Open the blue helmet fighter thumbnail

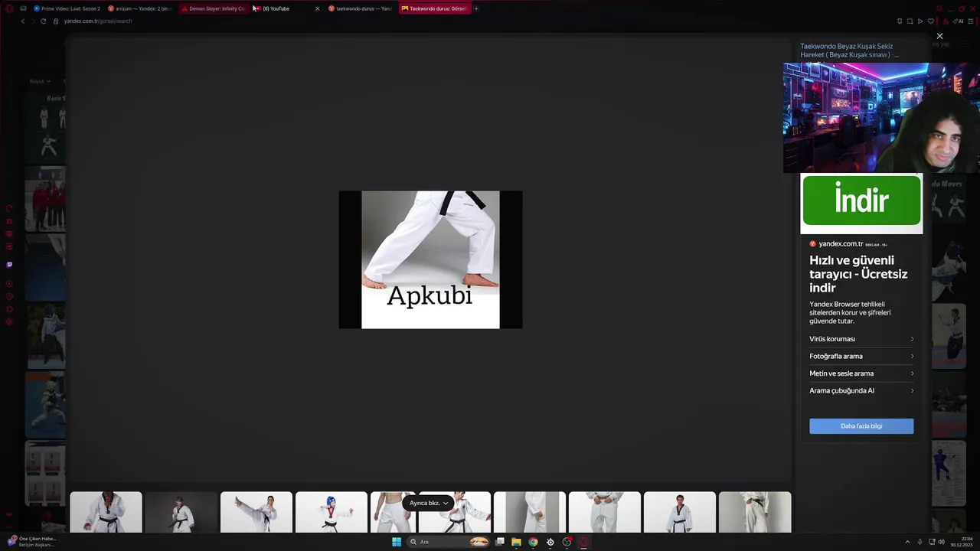tap(331, 512)
